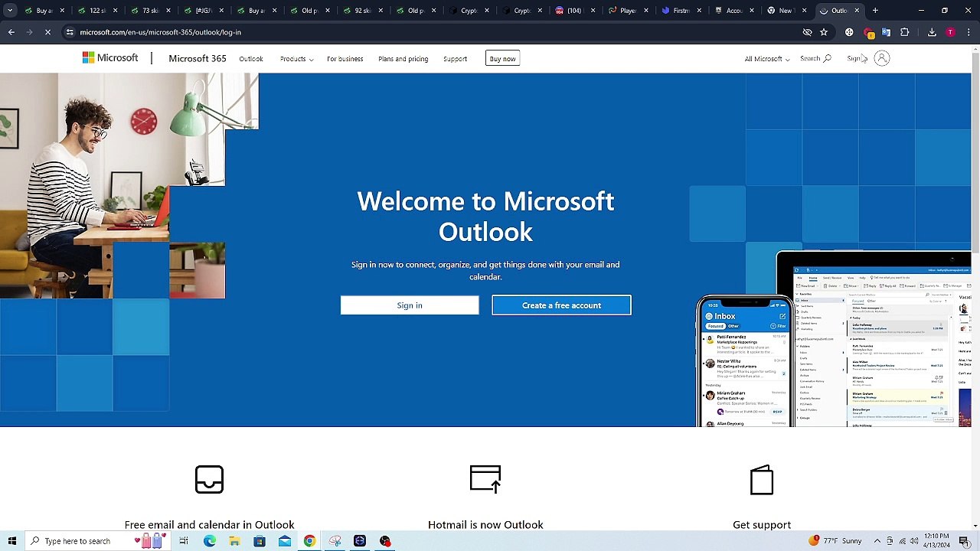
Task: Show hidden system tray icons
Action: (x=877, y=541)
